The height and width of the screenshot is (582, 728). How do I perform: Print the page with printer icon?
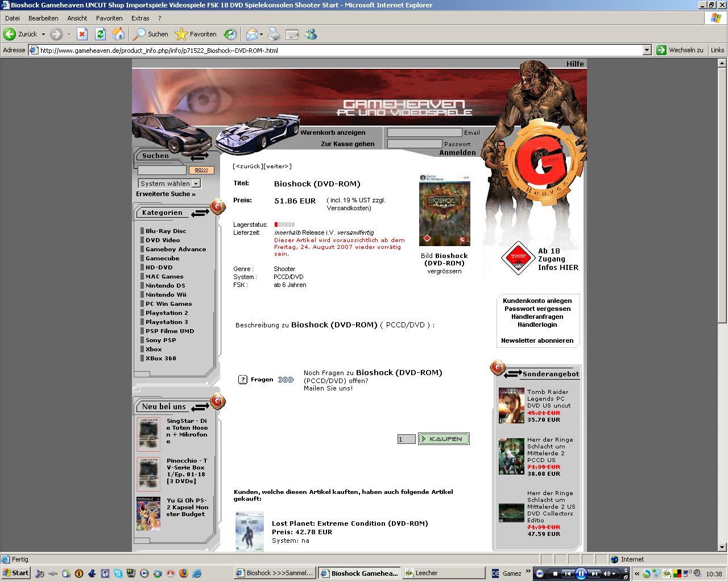[x=274, y=34]
